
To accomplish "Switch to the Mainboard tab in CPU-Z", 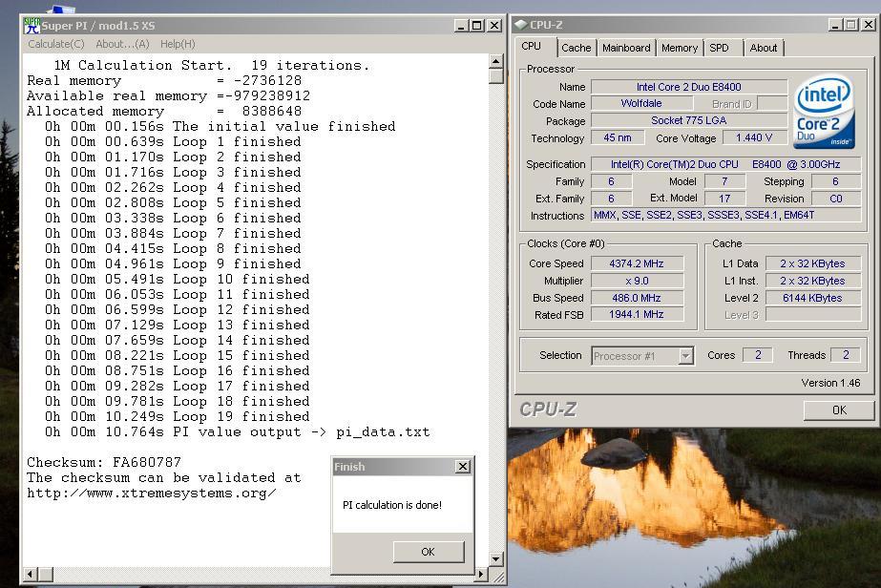I will point(626,48).
